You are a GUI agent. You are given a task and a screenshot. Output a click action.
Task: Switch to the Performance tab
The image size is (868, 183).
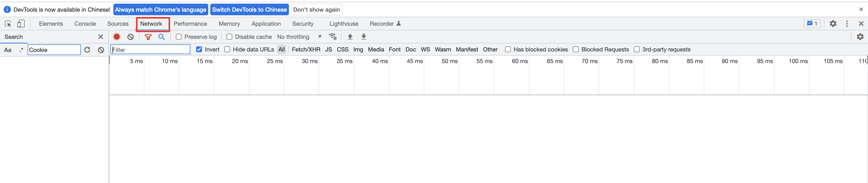pos(190,24)
